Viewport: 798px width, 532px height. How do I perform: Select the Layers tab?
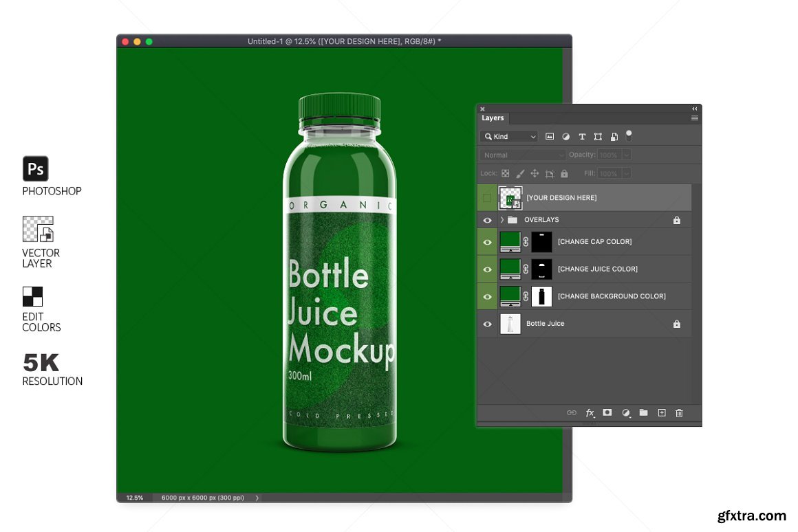point(493,118)
